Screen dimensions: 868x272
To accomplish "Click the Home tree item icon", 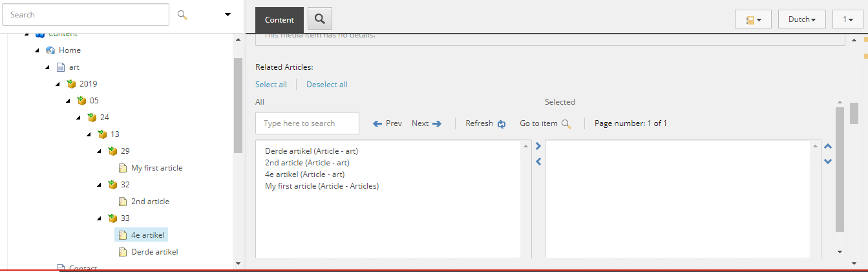I will 50,50.
